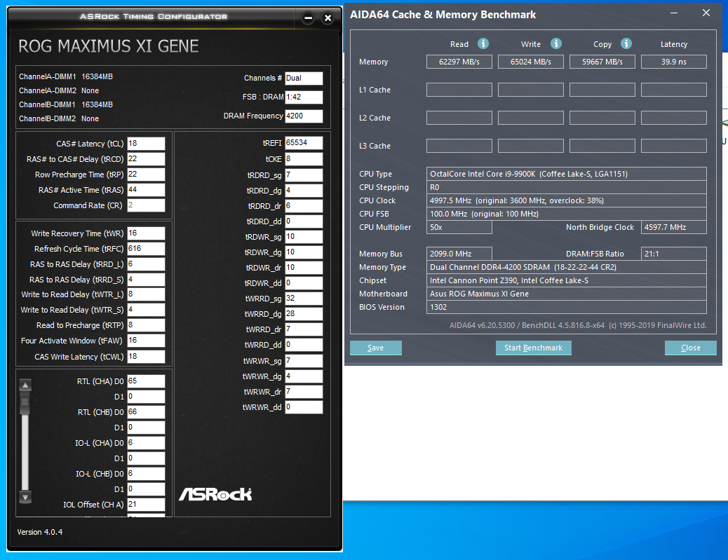Viewport: 728px width, 560px height.
Task: Click the tWRRD_dg field showing 28
Action: coord(304,314)
